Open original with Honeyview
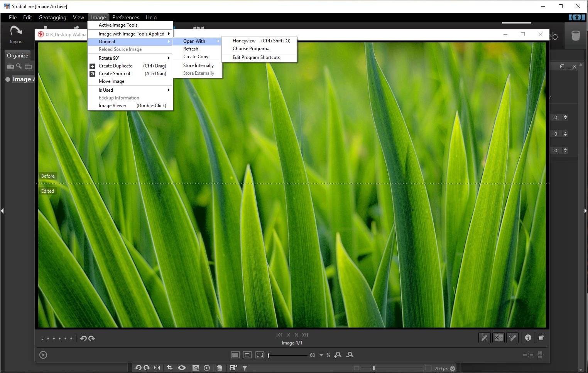This screenshot has width=588, height=373. 259,41
